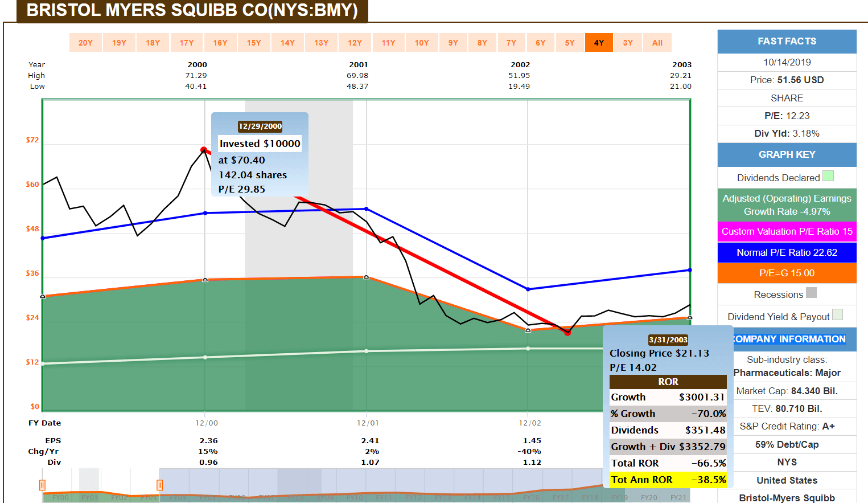Viewport: 868px width, 503px height.
Task: Click the 59% Debt/Cap row
Action: (787, 444)
